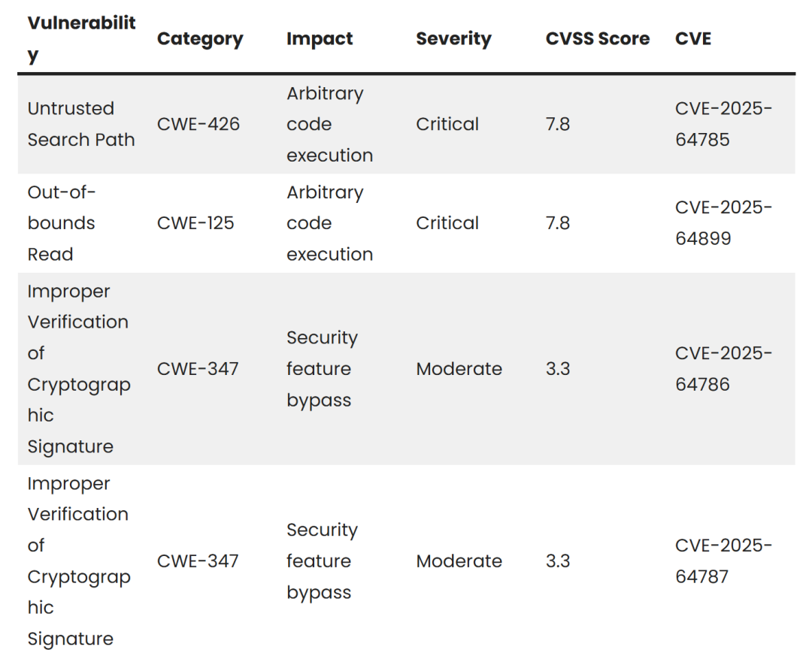Click the Untrusted Search Path cell
This screenshot has height=665, width=812.
[x=81, y=124]
